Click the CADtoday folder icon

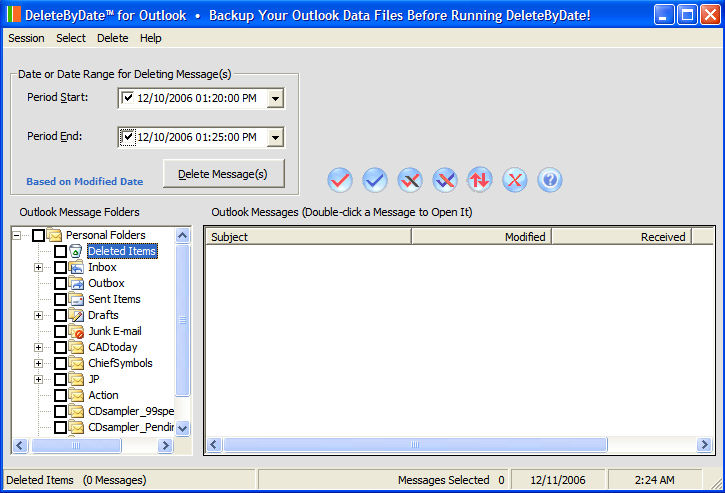coord(76,347)
